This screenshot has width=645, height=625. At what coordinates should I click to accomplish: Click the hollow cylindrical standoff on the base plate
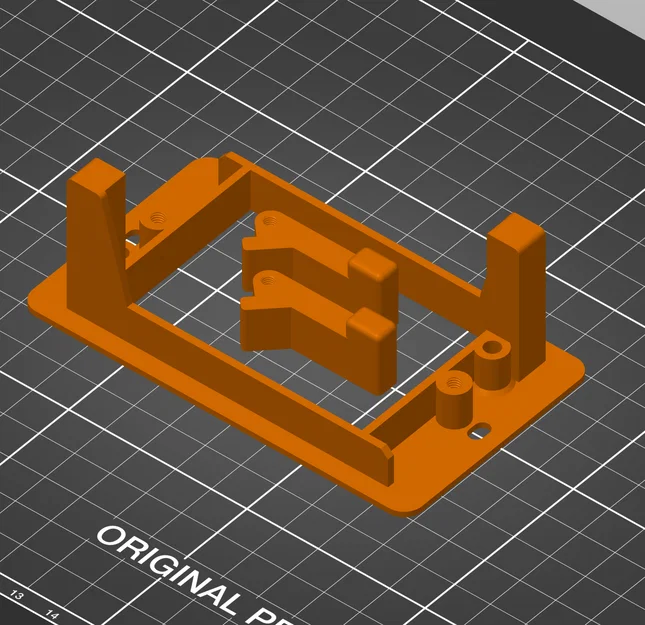(x=493, y=364)
